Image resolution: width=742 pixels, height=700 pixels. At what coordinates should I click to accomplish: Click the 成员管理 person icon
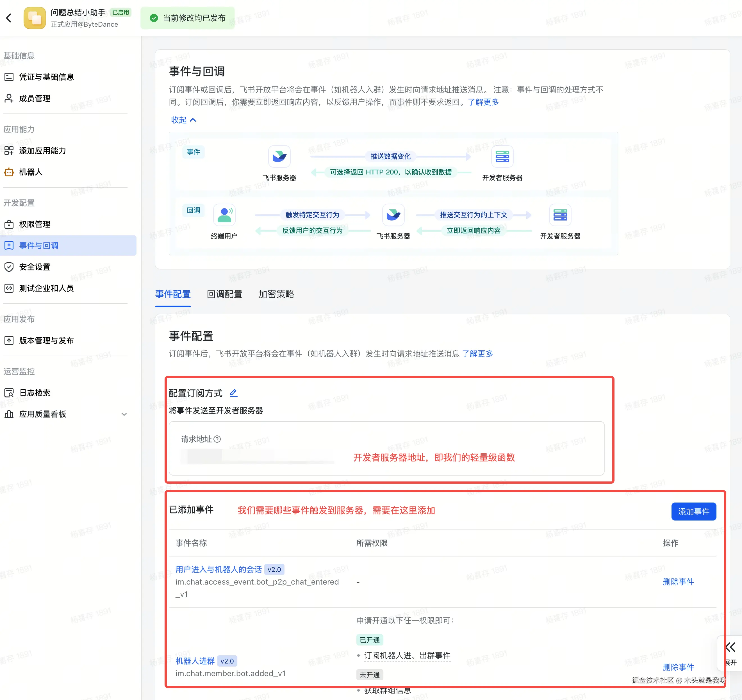[9, 98]
